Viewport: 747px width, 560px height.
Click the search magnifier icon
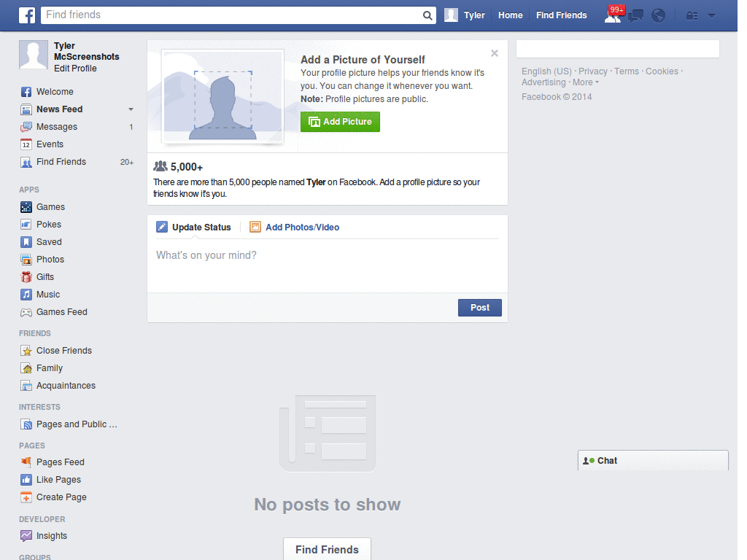coord(427,15)
